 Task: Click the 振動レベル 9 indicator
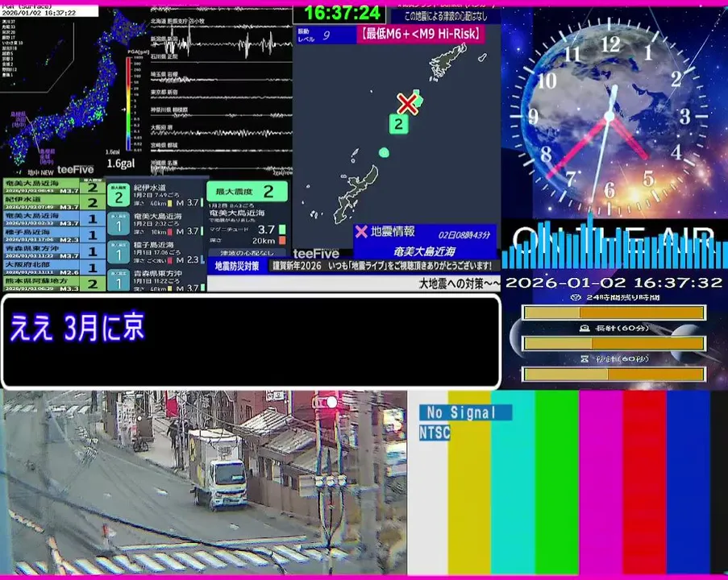327,35
